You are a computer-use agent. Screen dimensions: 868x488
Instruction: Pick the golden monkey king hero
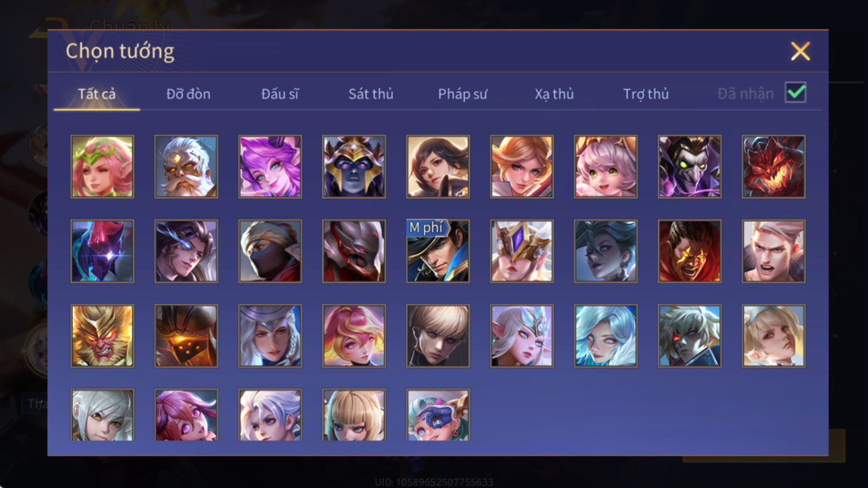(x=102, y=336)
